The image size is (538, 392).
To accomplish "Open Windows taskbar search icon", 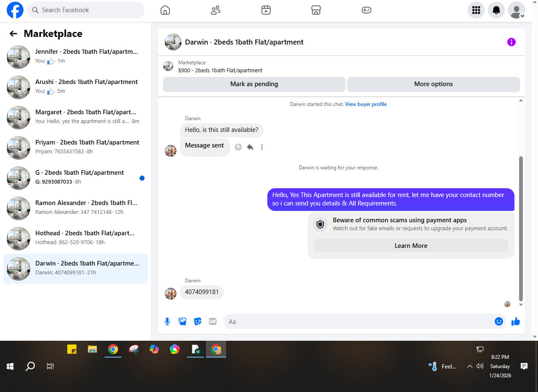I will tap(30, 366).
